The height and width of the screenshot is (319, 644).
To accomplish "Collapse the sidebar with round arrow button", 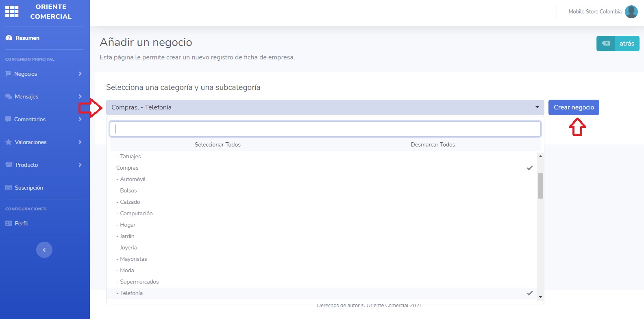I will (44, 250).
